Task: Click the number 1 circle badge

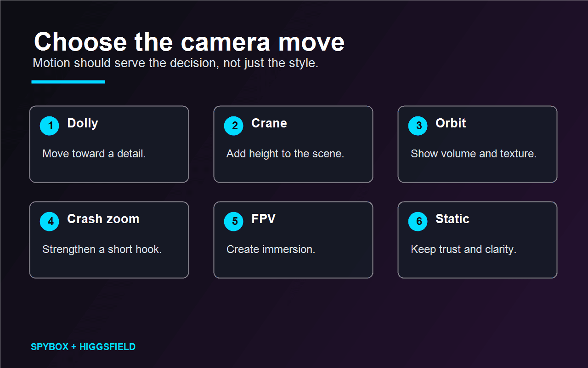Action: click(50, 126)
